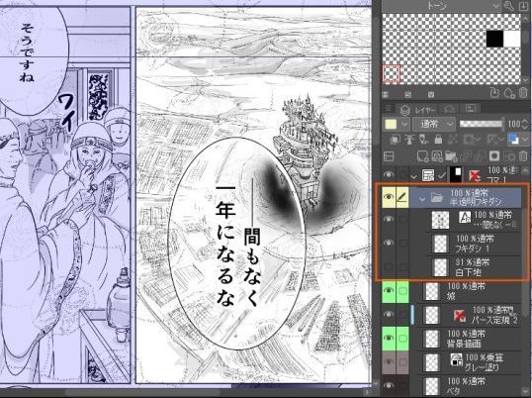
Task: Click the perspective ruler icon on パース定規 2
Action: click(460, 316)
